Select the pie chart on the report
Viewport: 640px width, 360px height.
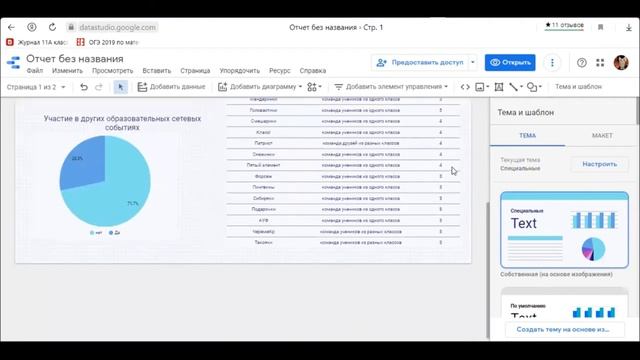[x=105, y=181]
